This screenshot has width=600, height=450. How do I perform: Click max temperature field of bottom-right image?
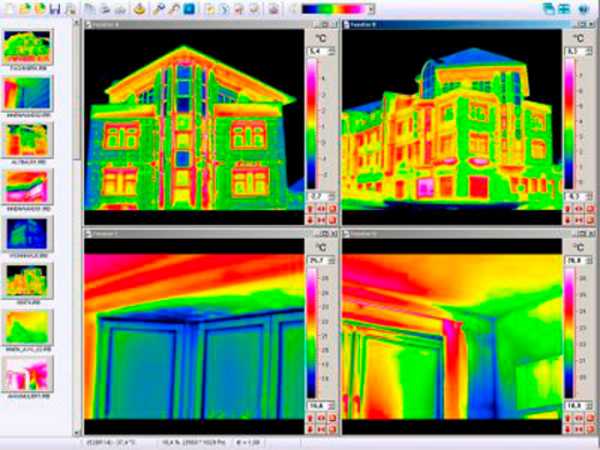pos(572,264)
